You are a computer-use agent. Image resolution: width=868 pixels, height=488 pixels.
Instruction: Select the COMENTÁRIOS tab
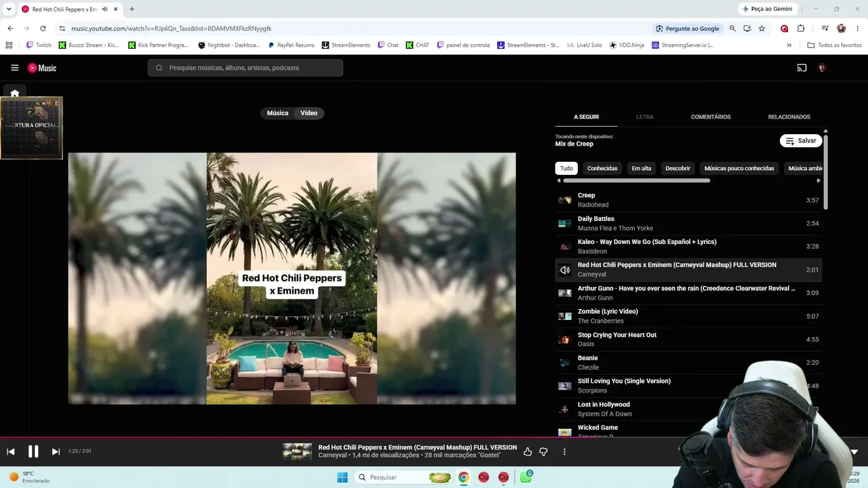(x=711, y=117)
